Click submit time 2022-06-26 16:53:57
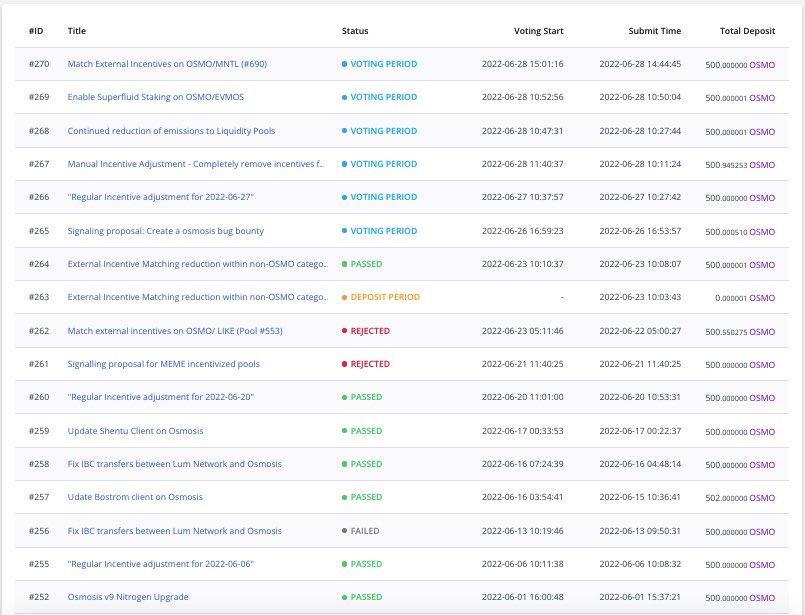805x615 pixels. [x=640, y=231]
